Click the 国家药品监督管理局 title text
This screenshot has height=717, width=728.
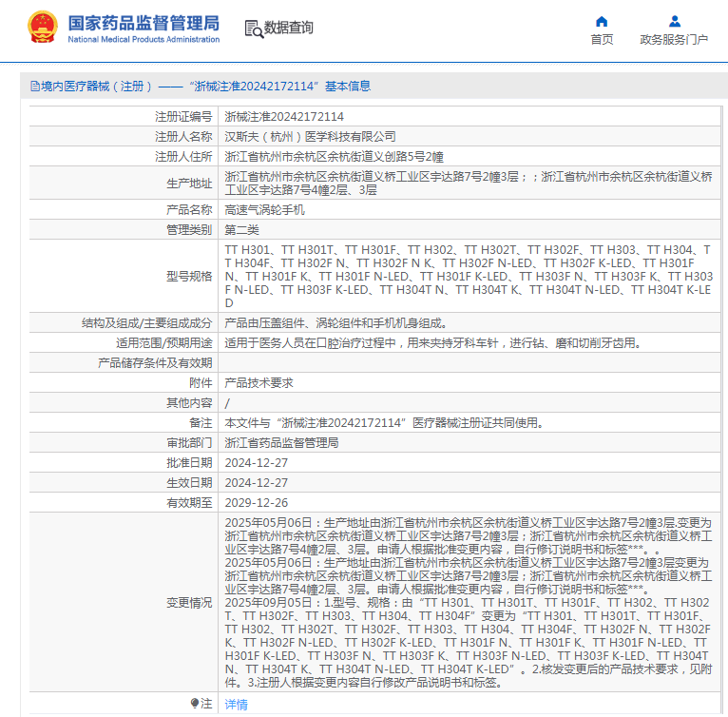[x=144, y=23]
